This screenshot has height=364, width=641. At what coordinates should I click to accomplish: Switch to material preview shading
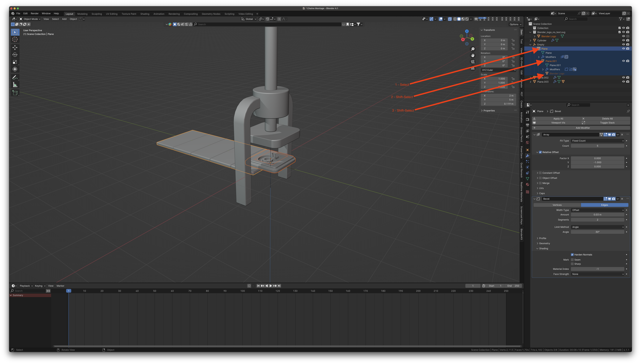463,19
